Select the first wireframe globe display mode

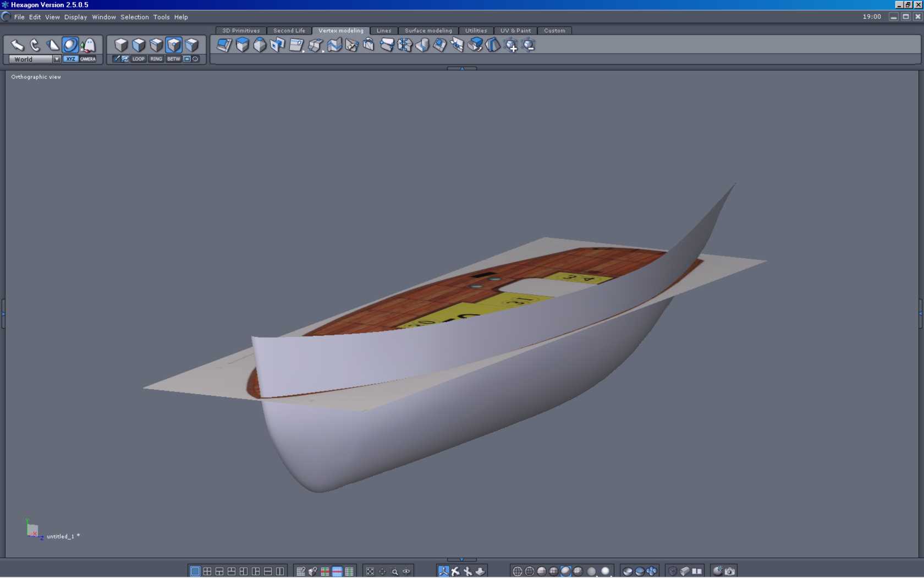tap(518, 571)
